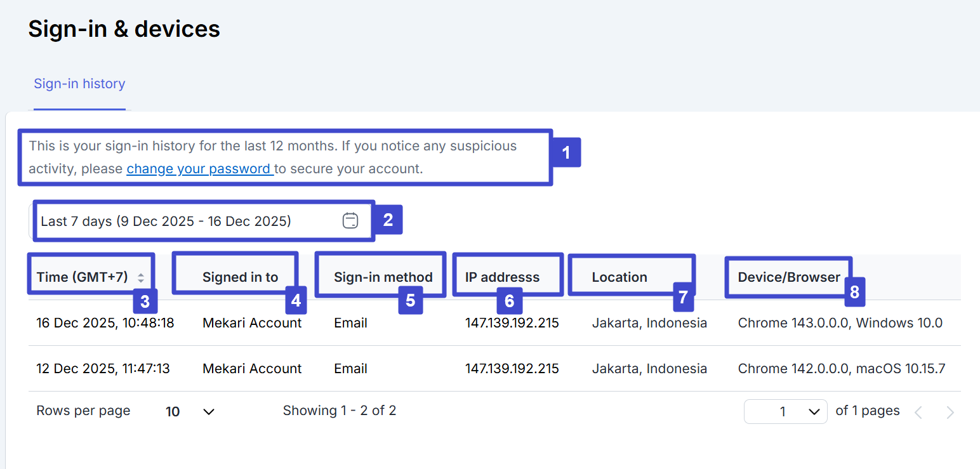Select the IP addresss column header
Screen dimensions: 980x469
point(502,277)
